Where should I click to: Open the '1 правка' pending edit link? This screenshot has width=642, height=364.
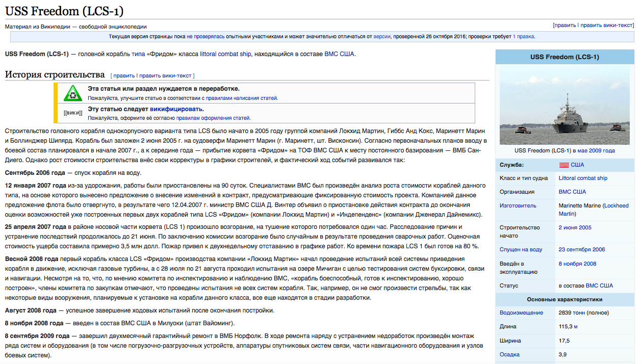coord(523,37)
